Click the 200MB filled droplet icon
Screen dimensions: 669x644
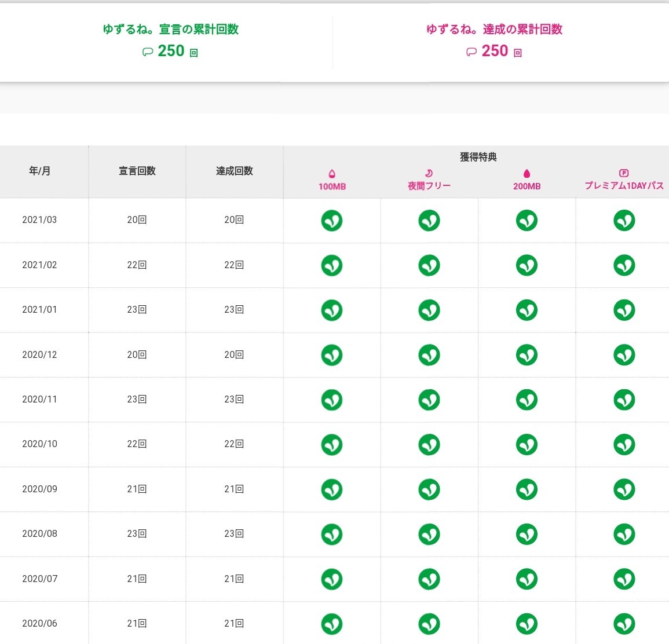click(x=527, y=173)
